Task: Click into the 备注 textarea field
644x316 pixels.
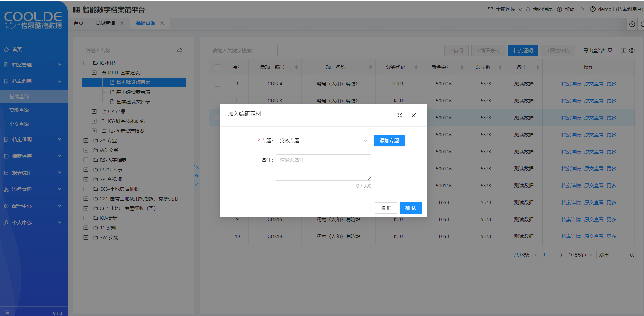Action: (323, 168)
